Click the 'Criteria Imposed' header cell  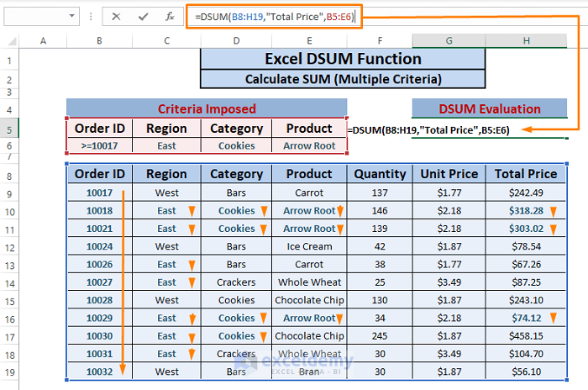207,108
